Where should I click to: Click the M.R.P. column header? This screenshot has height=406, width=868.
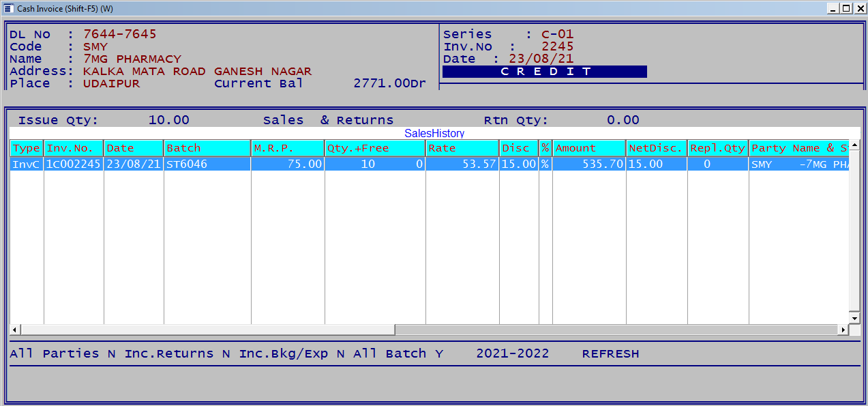coord(288,148)
